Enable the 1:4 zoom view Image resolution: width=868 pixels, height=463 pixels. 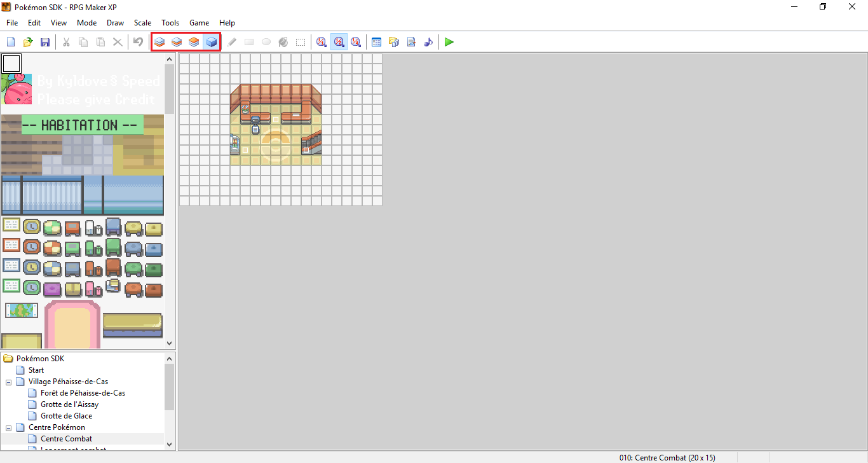tap(356, 41)
